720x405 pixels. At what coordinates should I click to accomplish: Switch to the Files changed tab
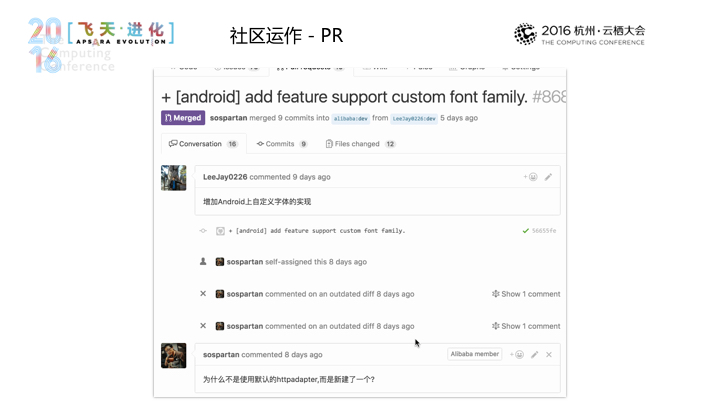(x=360, y=144)
